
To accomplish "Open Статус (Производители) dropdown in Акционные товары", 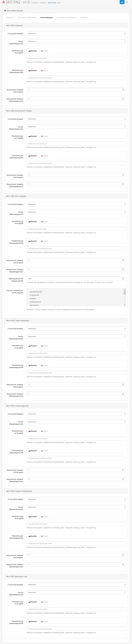I will [x=76, y=127].
